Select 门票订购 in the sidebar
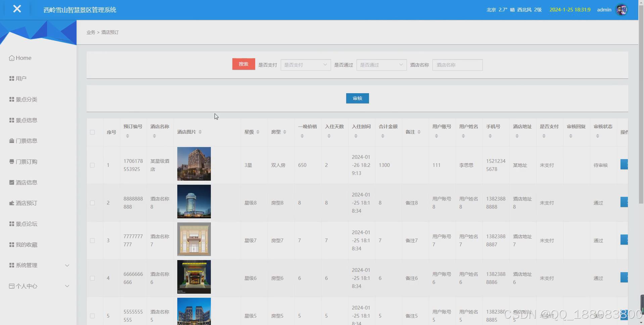This screenshot has height=325, width=644. [x=27, y=161]
